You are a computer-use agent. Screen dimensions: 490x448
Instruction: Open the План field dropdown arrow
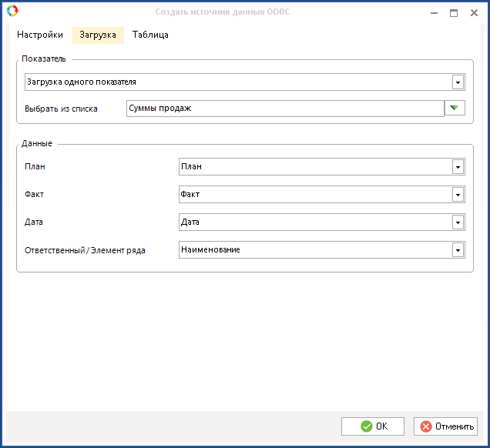click(458, 167)
